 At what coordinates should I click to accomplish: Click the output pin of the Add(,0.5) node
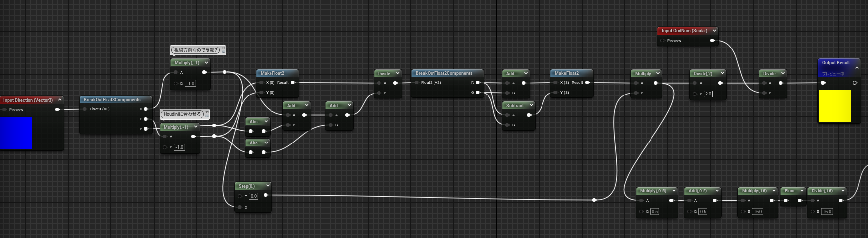coord(715,200)
